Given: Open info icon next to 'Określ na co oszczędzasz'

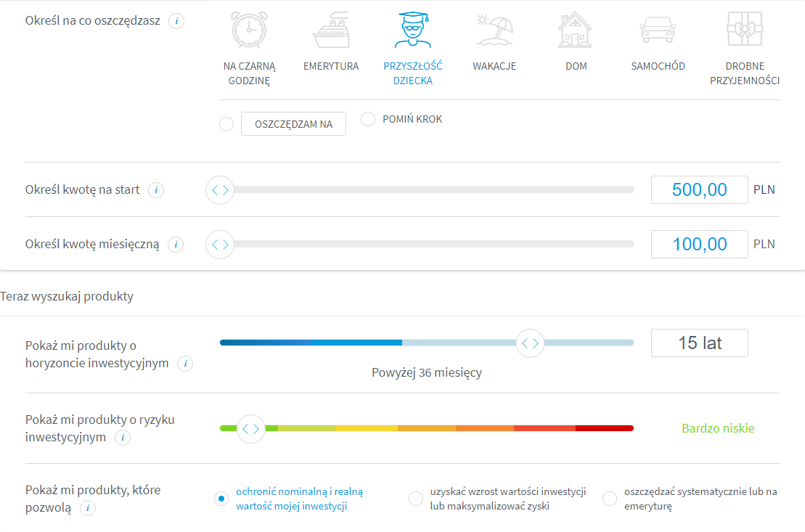Looking at the screenshot, I should point(176,21).
